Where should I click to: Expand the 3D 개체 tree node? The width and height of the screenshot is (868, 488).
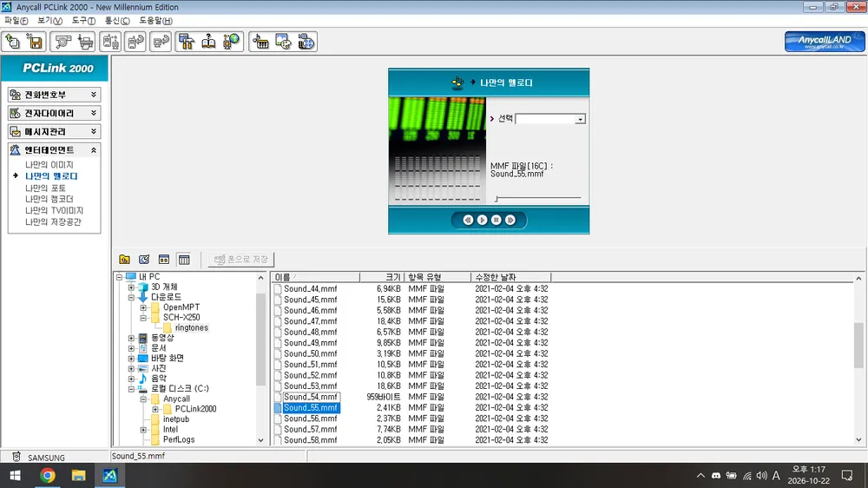pos(131,287)
